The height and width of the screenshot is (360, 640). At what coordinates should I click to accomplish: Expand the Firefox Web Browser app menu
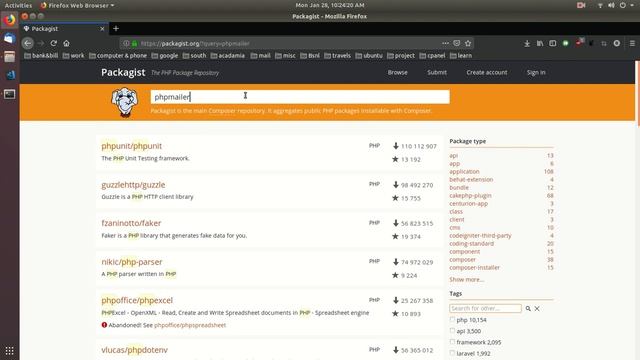[77, 5]
